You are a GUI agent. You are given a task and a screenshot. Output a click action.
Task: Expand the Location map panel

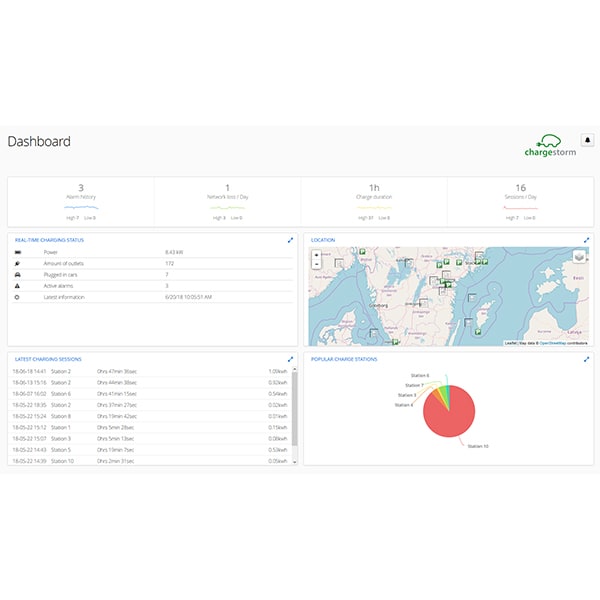586,240
